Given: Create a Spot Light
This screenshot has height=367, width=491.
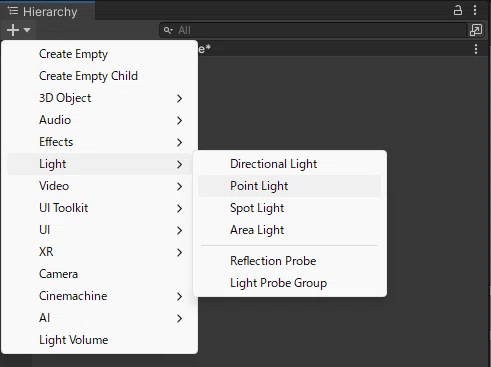Looking at the screenshot, I should tap(289, 208).
